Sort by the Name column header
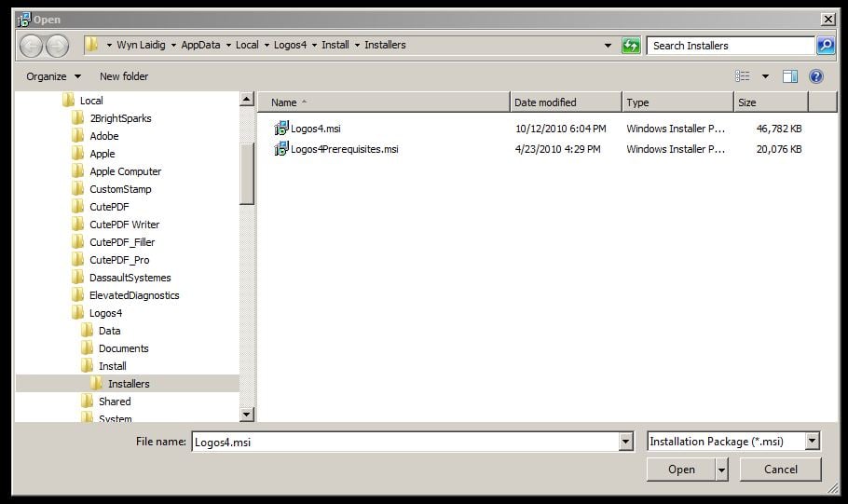848x504 pixels. pyautogui.click(x=383, y=102)
